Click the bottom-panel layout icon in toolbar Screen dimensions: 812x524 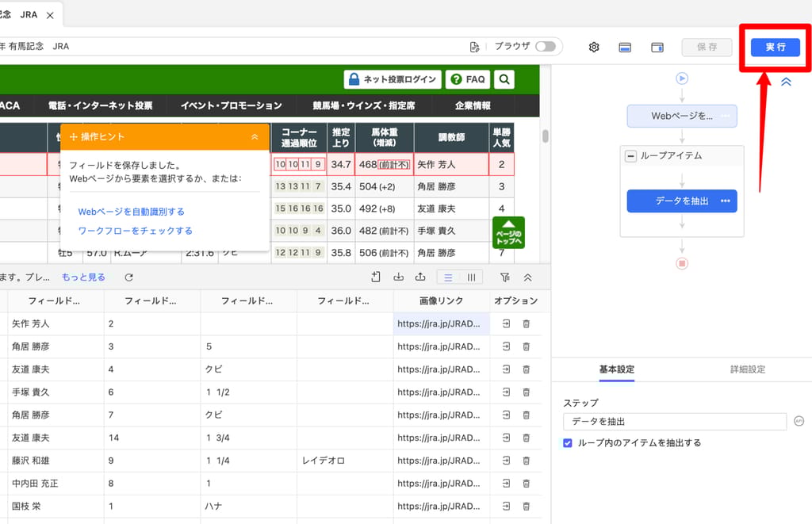point(625,48)
